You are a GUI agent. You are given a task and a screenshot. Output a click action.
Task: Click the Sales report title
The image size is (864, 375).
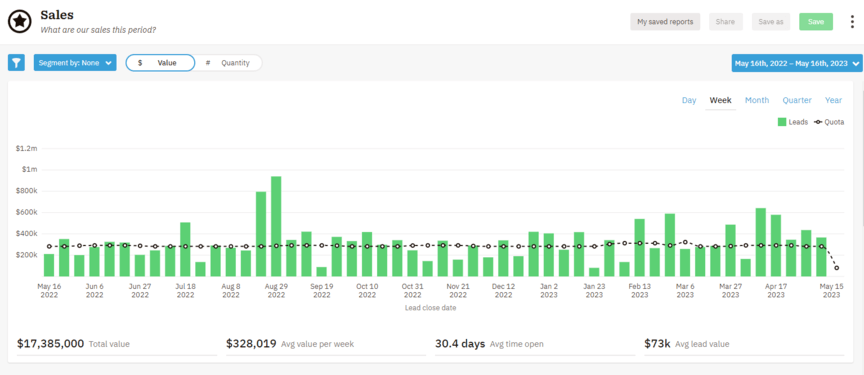(57, 15)
